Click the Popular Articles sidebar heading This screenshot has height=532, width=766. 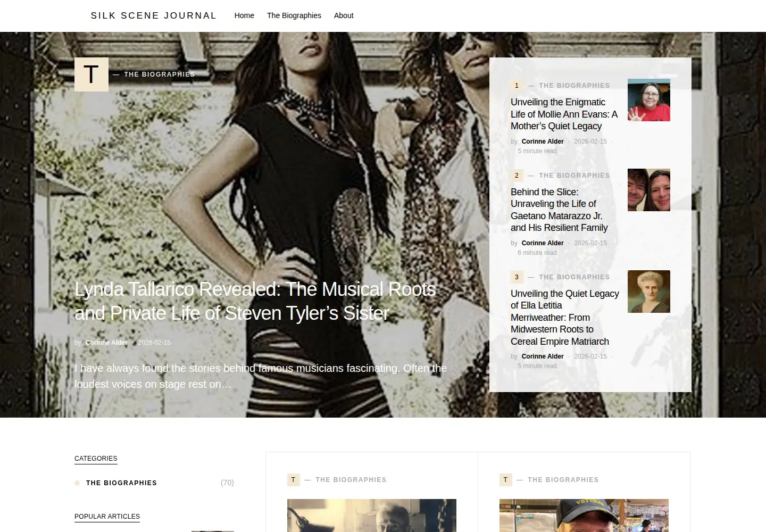107,517
